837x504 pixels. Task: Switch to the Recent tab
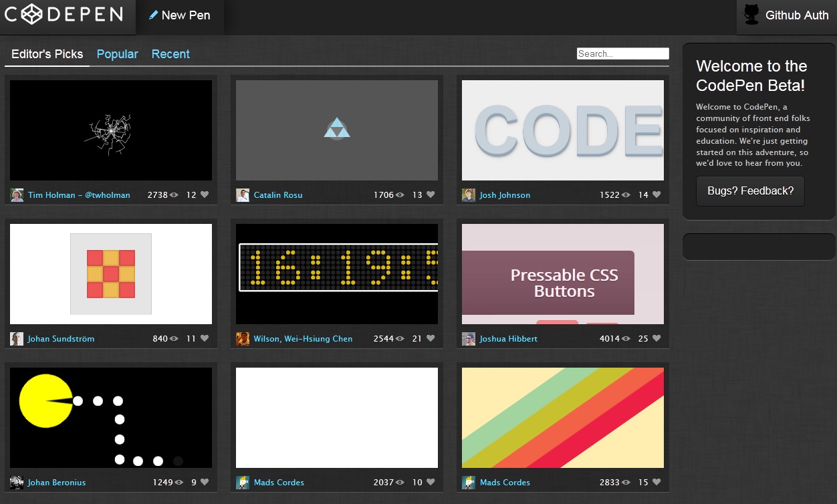[x=170, y=54]
